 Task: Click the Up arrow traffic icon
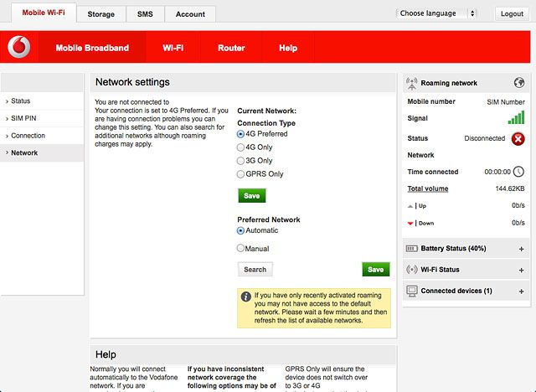(x=410, y=206)
